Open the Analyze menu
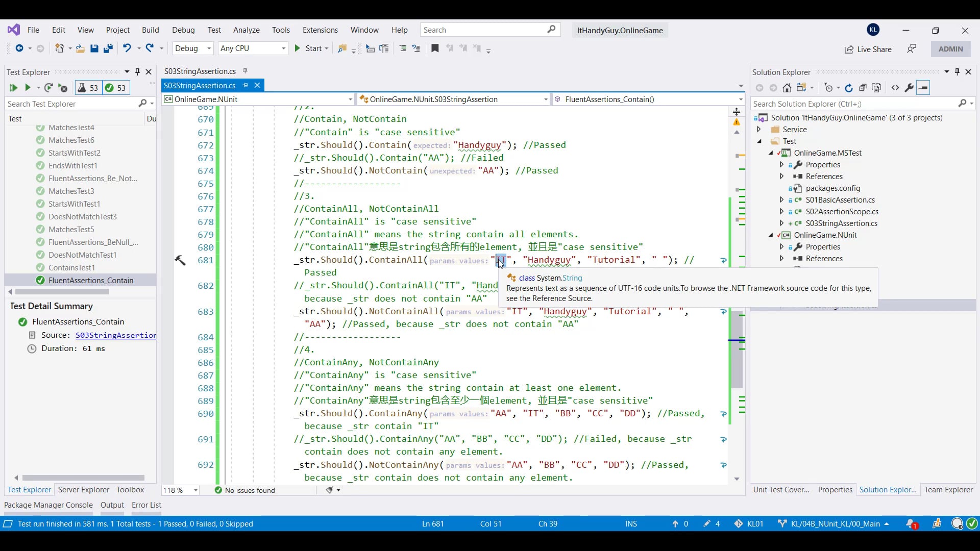980x551 pixels. [246, 30]
